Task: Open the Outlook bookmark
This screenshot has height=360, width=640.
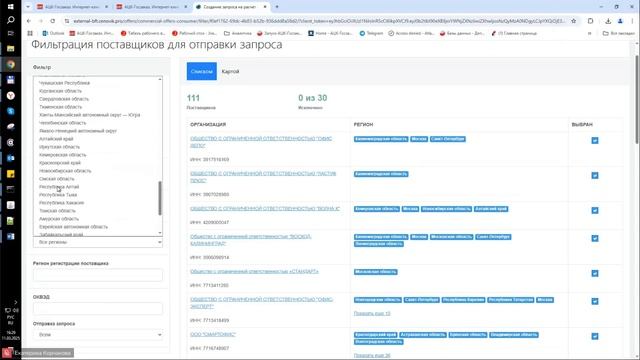Action: point(53,33)
